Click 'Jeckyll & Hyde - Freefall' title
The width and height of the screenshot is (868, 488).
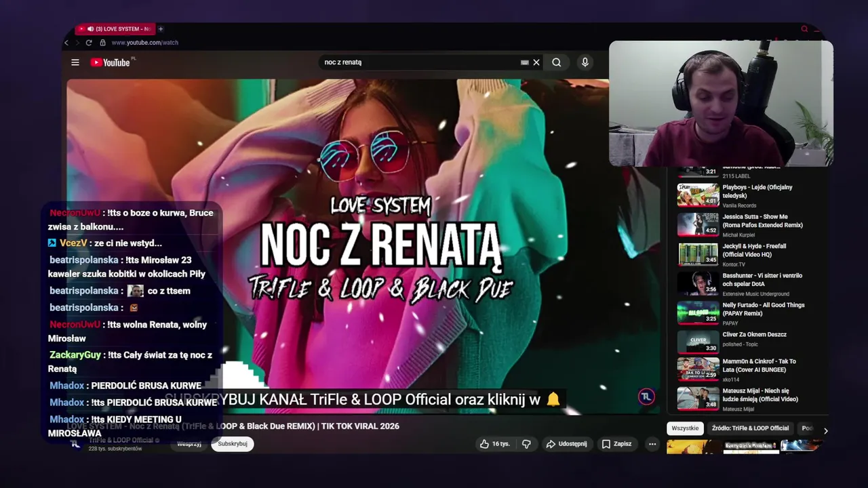754,250
